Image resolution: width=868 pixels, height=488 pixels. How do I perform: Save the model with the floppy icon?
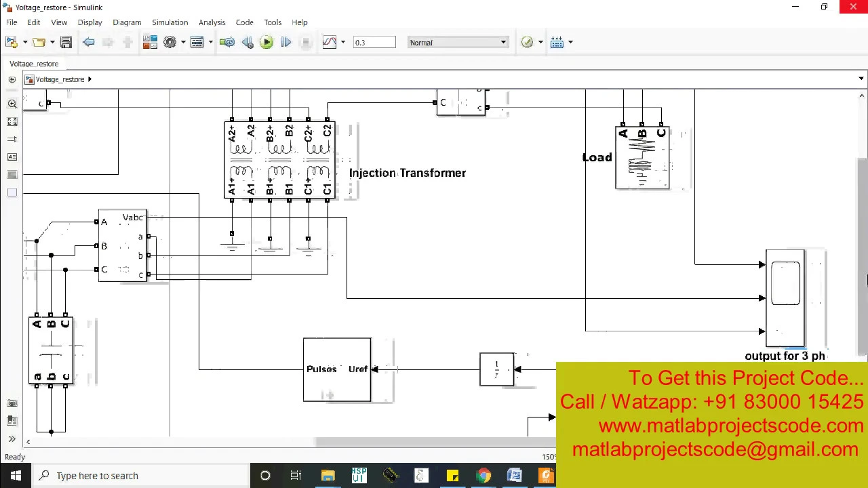click(x=66, y=43)
